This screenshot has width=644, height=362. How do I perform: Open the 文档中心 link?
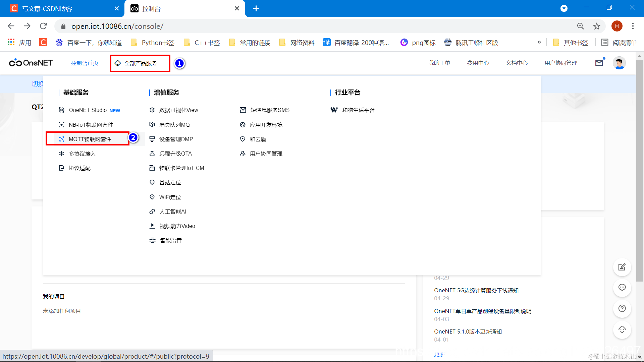(517, 63)
